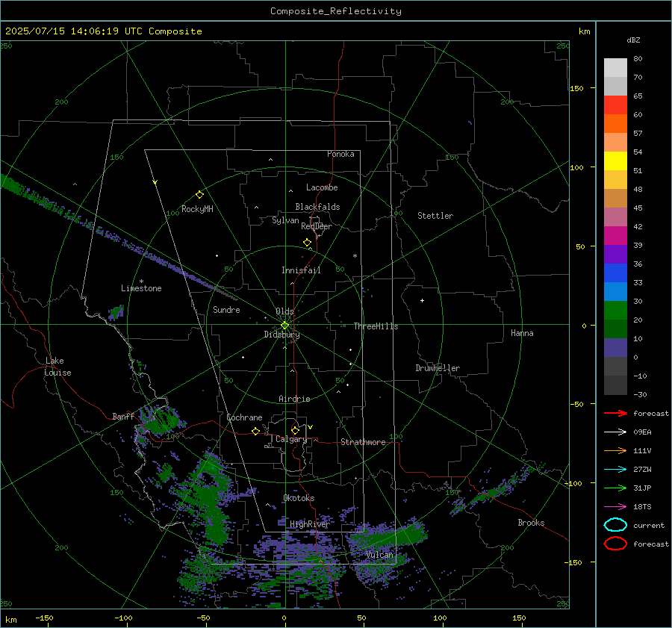Click the Stettler city label

435,216
